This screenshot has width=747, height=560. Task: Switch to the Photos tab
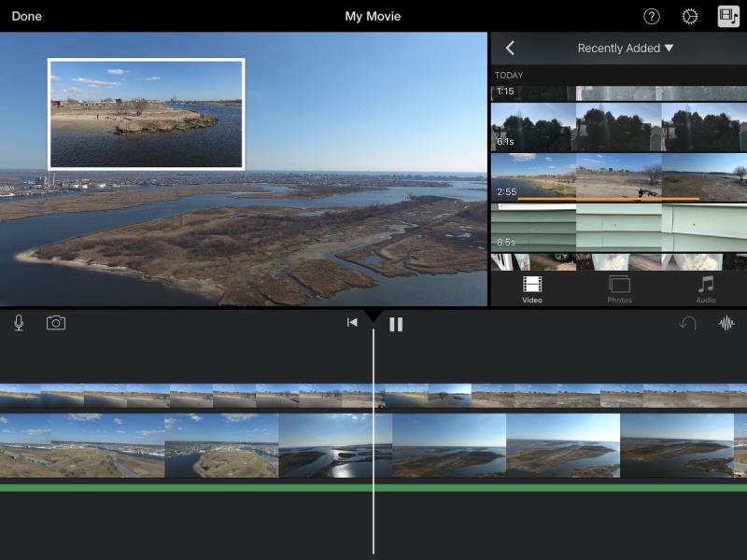point(619,289)
